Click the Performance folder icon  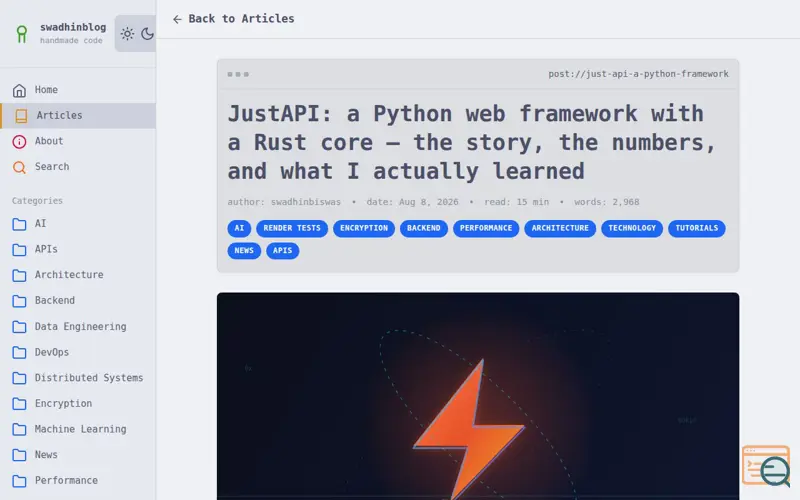click(x=19, y=481)
